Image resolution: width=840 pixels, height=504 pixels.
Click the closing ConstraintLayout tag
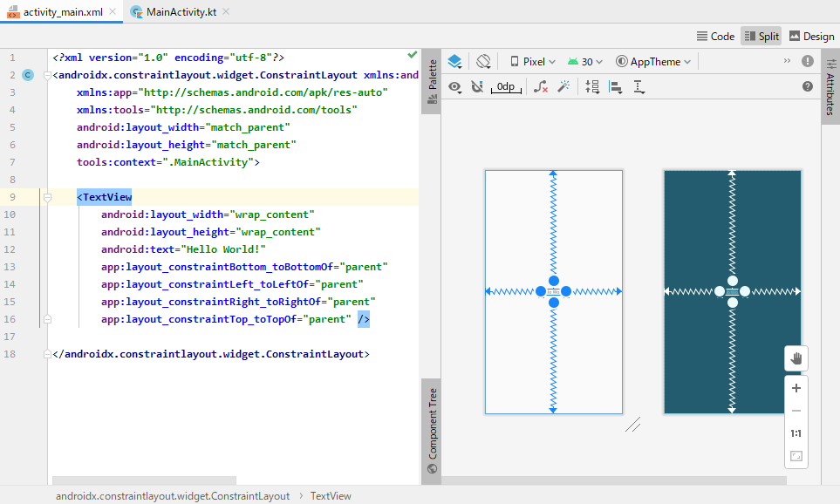pyautogui.click(x=211, y=354)
